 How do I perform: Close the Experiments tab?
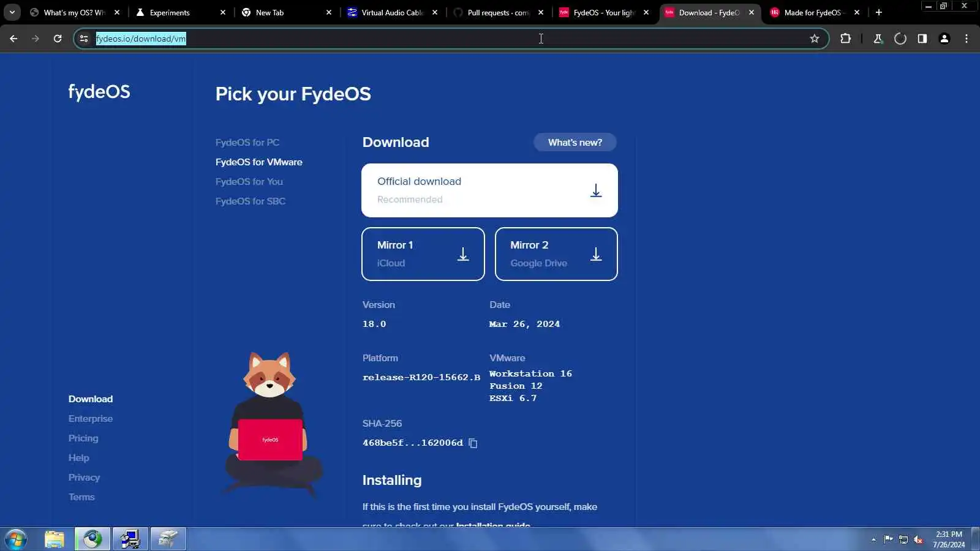(223, 12)
